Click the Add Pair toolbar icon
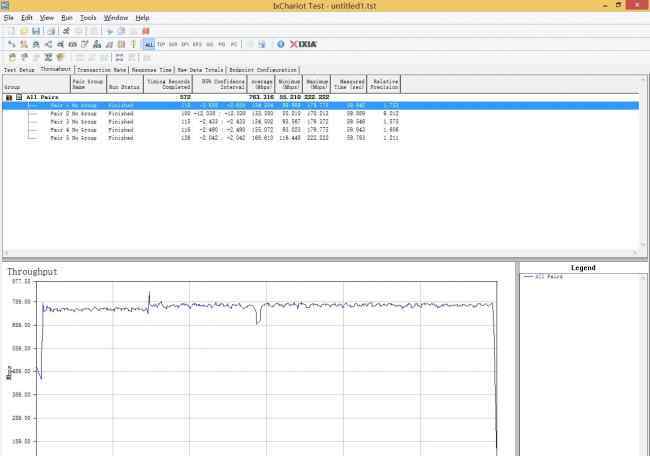This screenshot has width=650, height=456. point(12,44)
